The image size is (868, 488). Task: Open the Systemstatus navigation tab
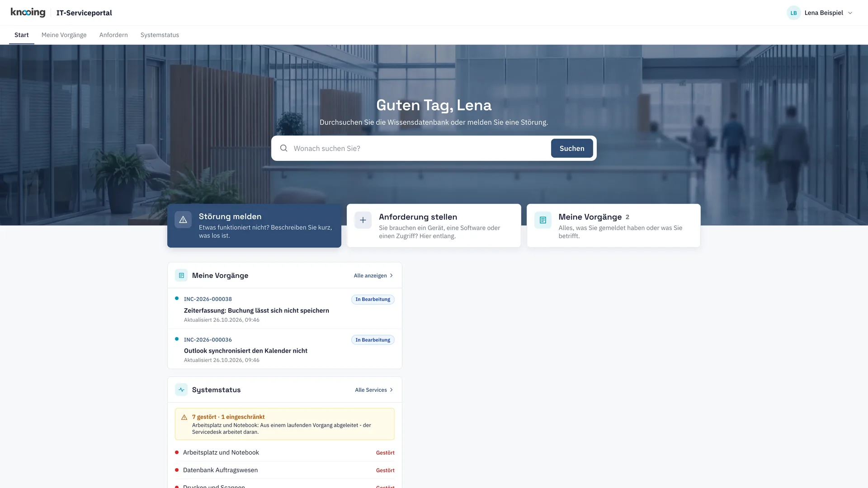pyautogui.click(x=160, y=35)
